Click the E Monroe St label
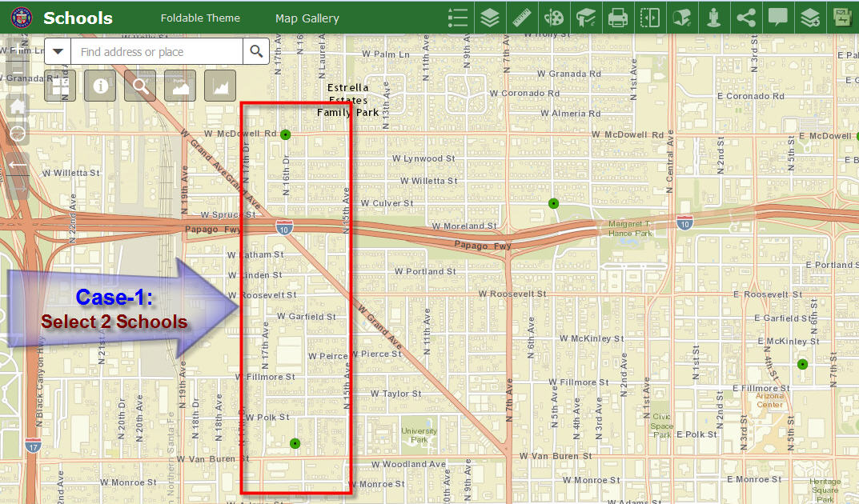The width and height of the screenshot is (859, 504). click(x=754, y=479)
